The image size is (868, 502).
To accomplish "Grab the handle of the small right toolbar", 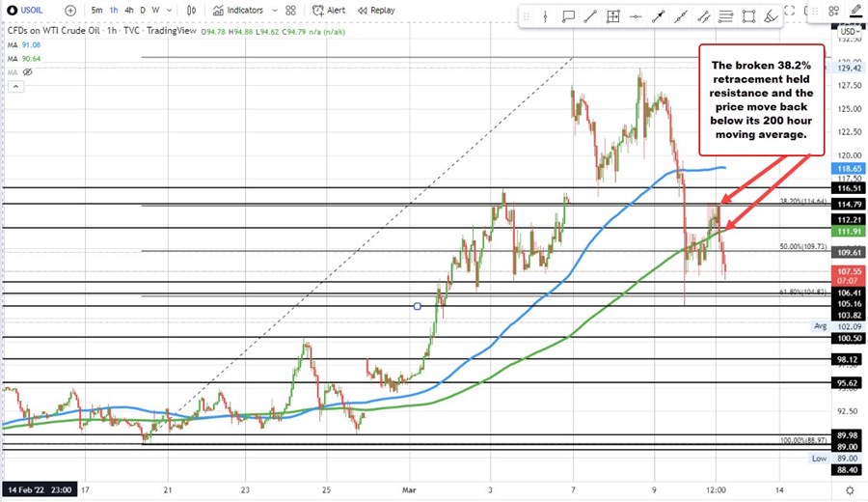I will coord(816,11).
